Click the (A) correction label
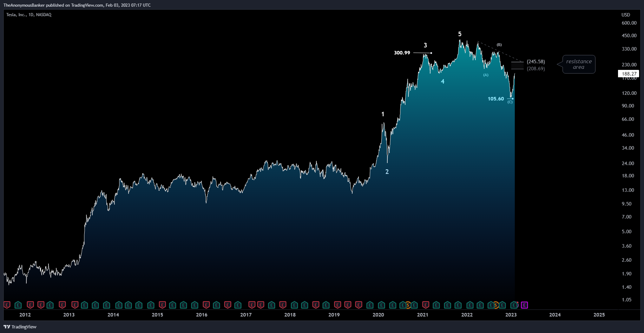 click(486, 75)
